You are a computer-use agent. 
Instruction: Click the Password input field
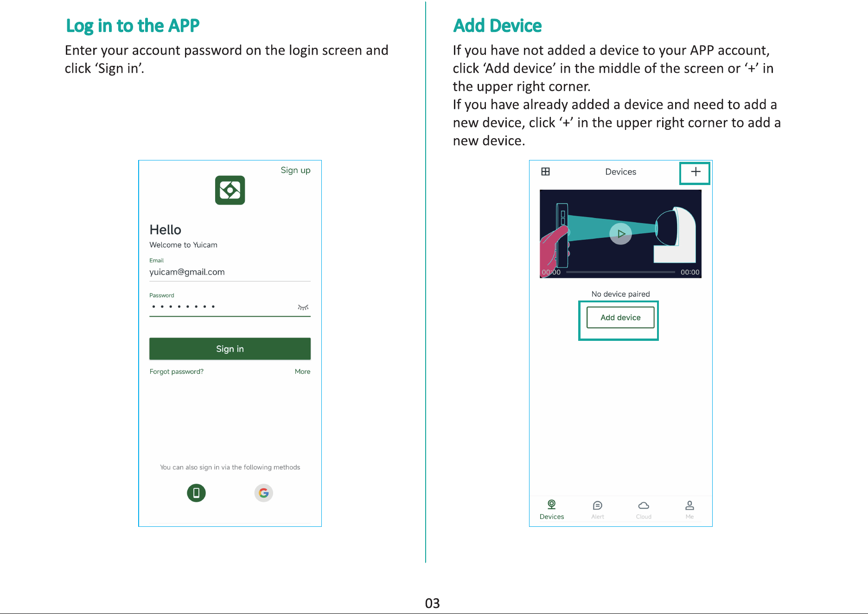tap(230, 307)
